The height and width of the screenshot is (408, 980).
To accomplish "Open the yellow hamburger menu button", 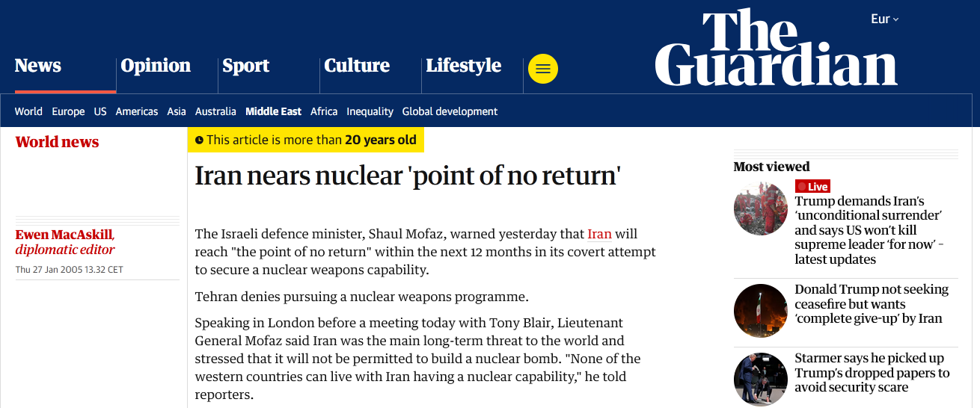I will [543, 69].
